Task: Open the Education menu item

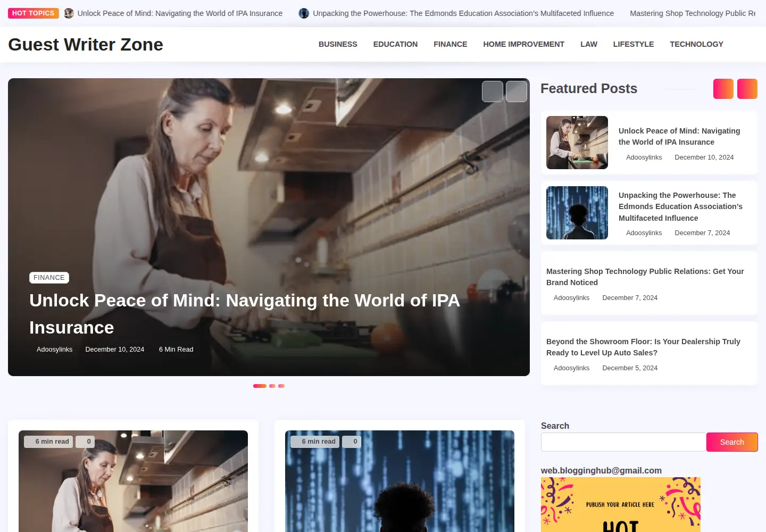Action: click(x=395, y=44)
